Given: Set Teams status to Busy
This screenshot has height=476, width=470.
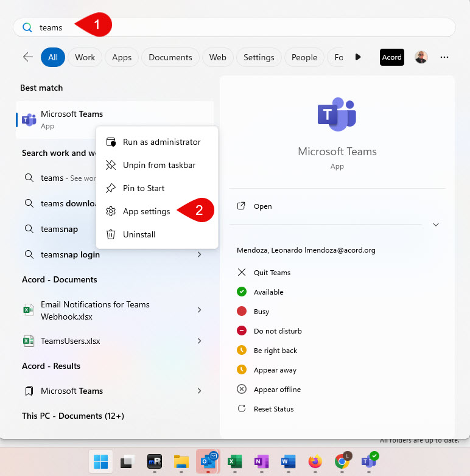Looking at the screenshot, I should 261,312.
